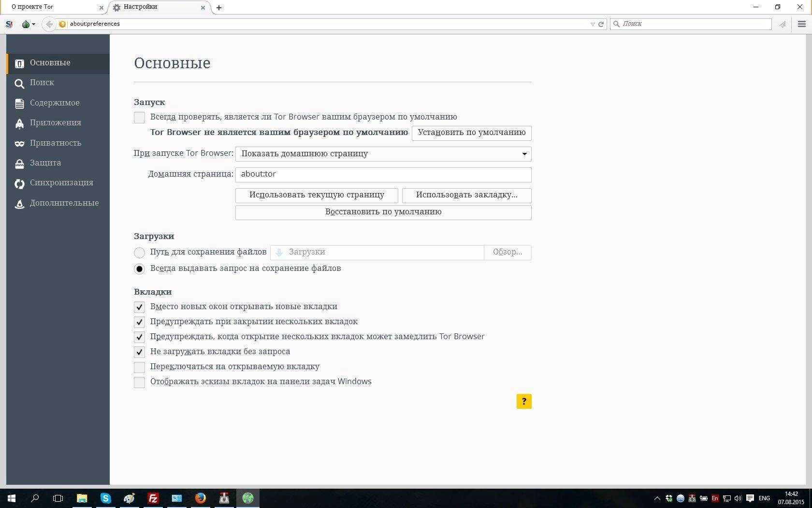812x508 pixels.
Task: Click the site identity icon in address bar
Action: tap(62, 24)
